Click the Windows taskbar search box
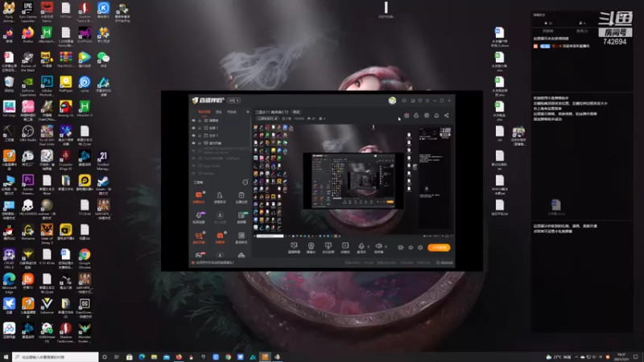644x362 pixels. (56, 357)
